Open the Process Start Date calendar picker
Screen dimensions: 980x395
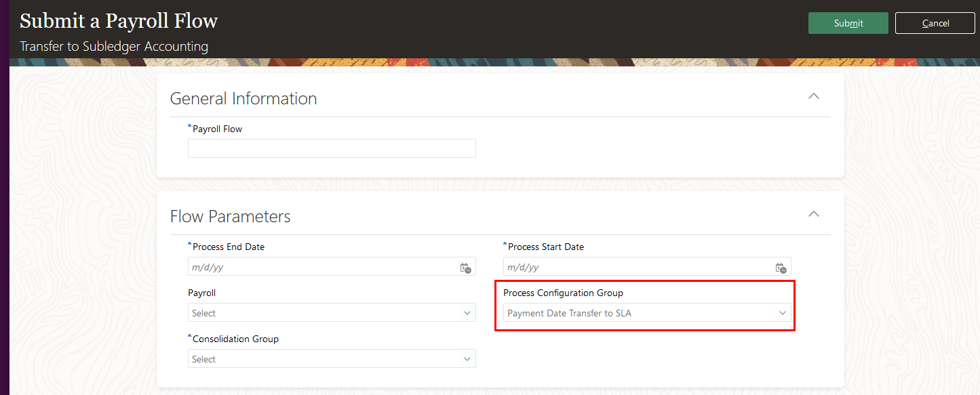pyautogui.click(x=781, y=268)
